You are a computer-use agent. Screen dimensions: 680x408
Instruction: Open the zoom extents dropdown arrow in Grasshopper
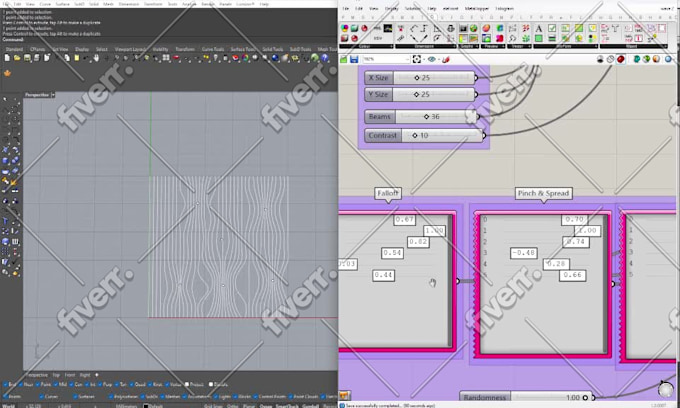[x=424, y=59]
